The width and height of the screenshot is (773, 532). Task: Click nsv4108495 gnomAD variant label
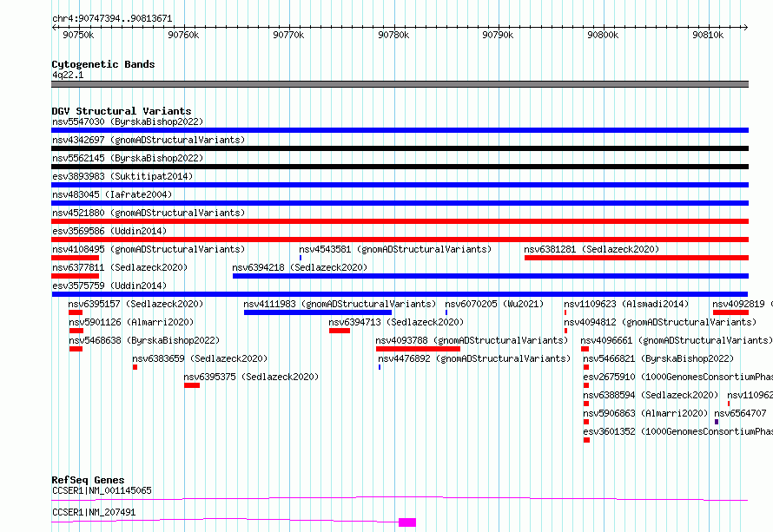[149, 249]
